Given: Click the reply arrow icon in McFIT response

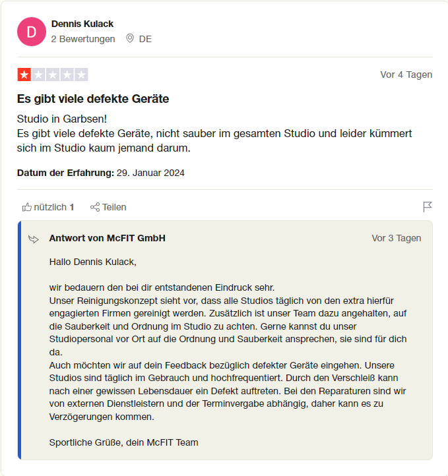Looking at the screenshot, I should pos(34,239).
